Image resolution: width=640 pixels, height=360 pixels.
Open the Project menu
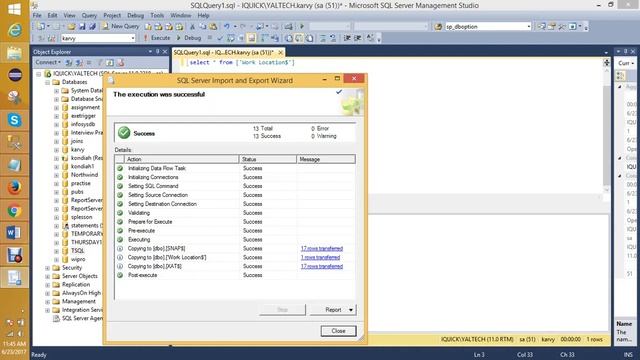(x=112, y=16)
